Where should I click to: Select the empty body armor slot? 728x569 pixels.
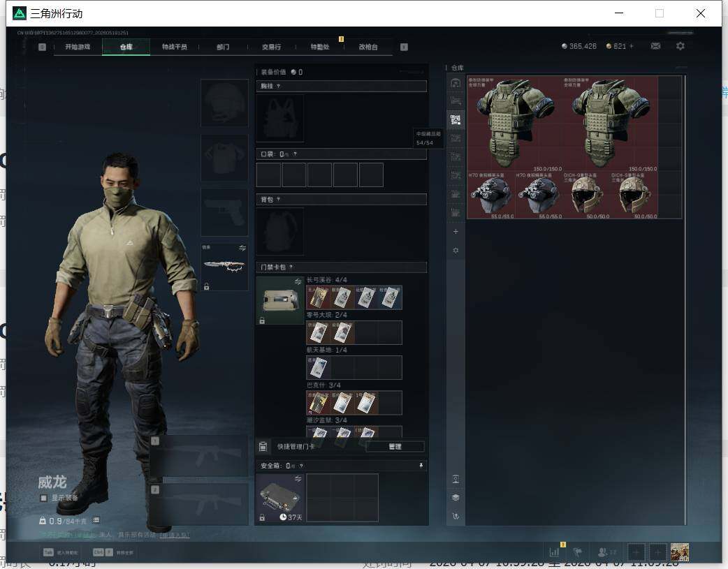[224, 158]
